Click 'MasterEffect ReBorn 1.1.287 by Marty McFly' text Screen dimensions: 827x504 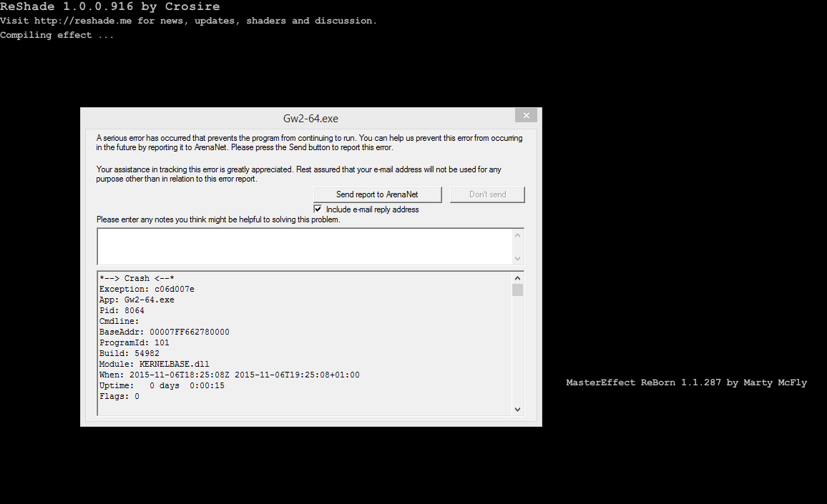[x=686, y=382]
